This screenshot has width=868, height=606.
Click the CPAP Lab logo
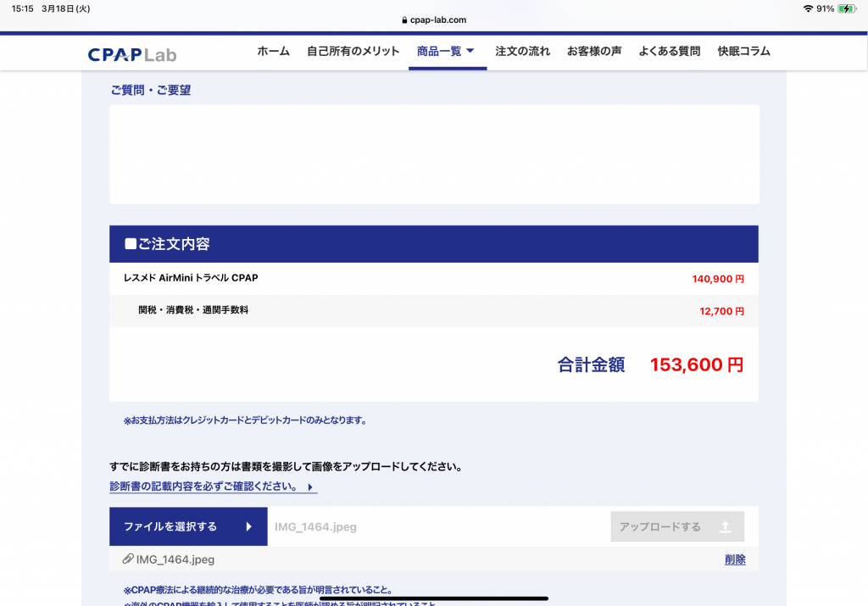tap(131, 54)
